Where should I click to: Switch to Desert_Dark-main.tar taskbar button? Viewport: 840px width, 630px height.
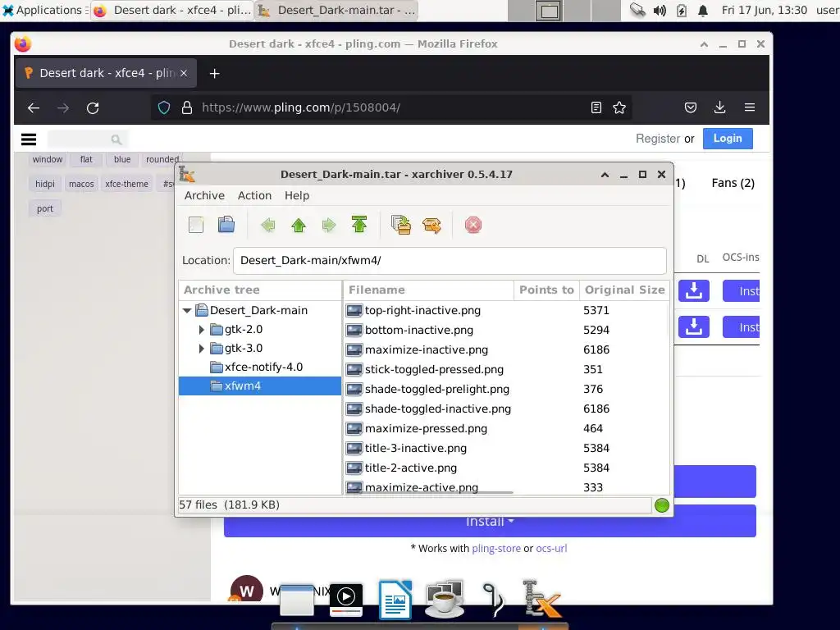pos(336,10)
